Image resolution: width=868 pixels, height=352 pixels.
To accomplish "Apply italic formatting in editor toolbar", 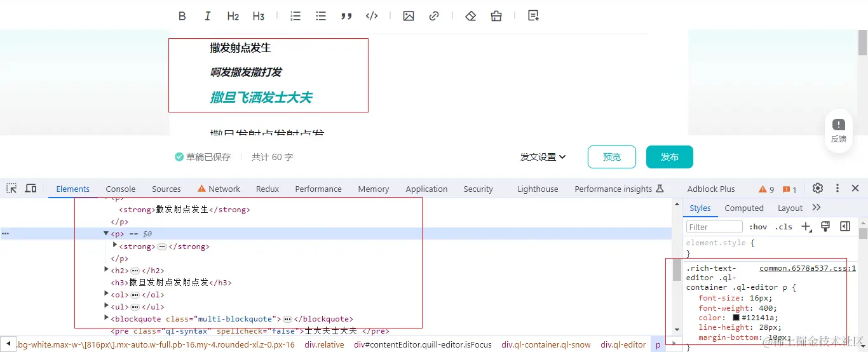I will [207, 17].
